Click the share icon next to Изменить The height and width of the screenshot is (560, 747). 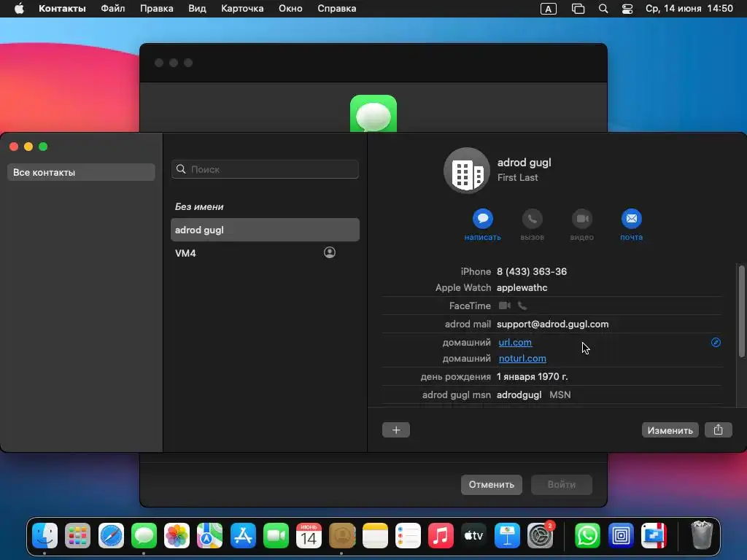point(718,430)
